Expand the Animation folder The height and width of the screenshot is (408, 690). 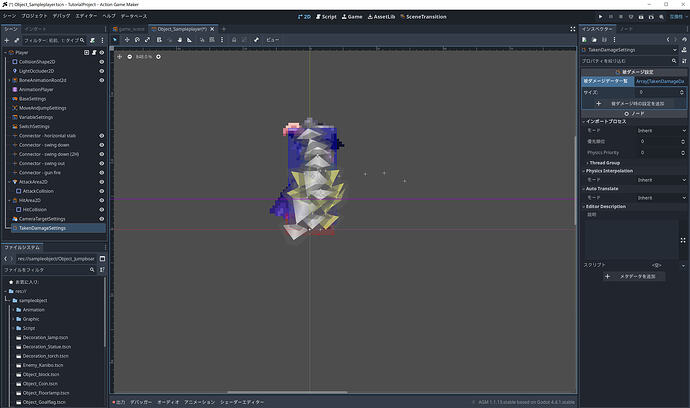13,310
